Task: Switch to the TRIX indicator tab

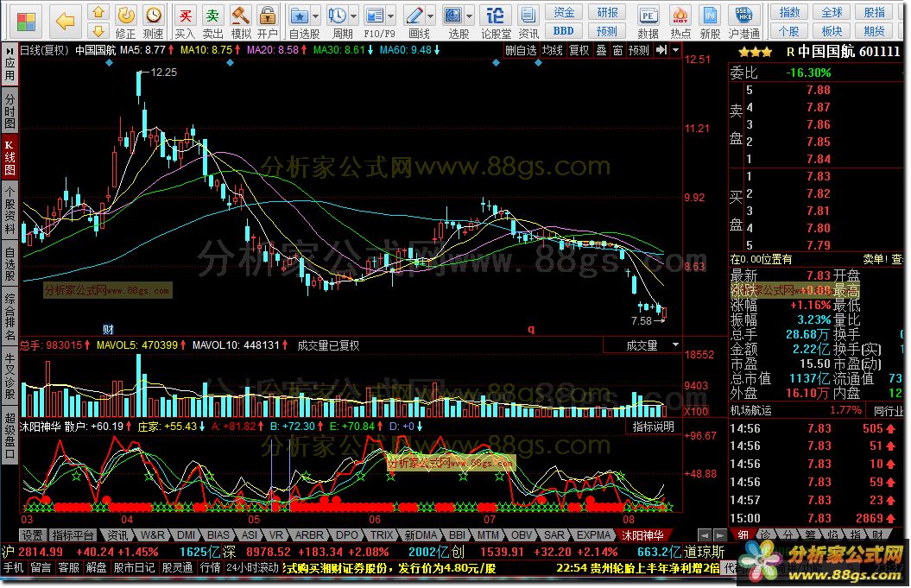Action: [382, 534]
